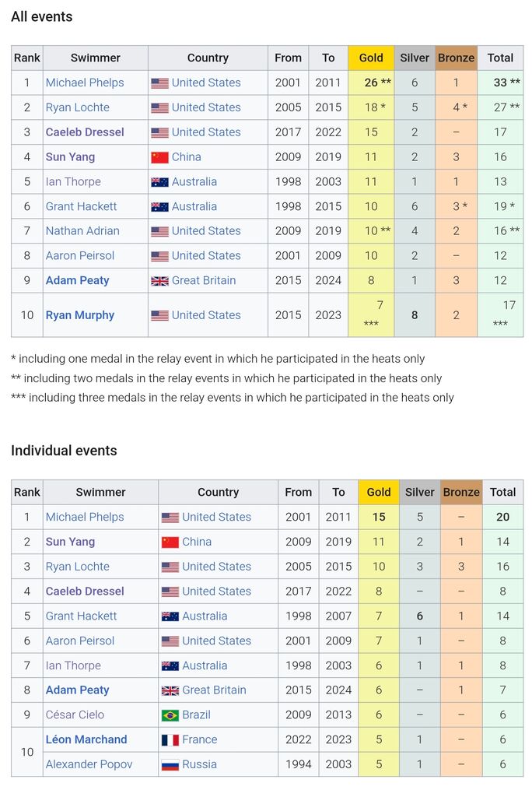Open the Michael Phelps link in All events table

pos(85,83)
